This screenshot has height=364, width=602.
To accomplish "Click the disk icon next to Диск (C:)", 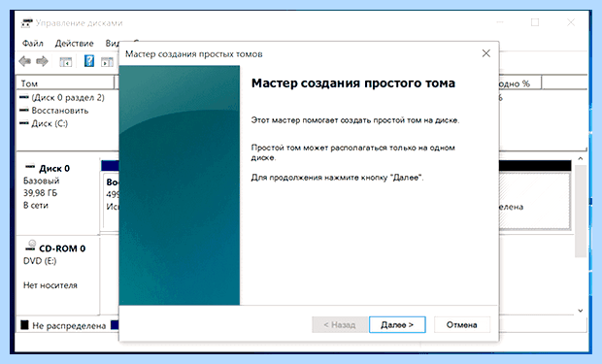I will (x=24, y=123).
